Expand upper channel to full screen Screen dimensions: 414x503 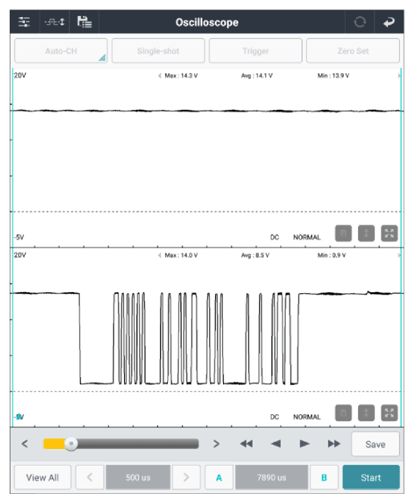[389, 233]
